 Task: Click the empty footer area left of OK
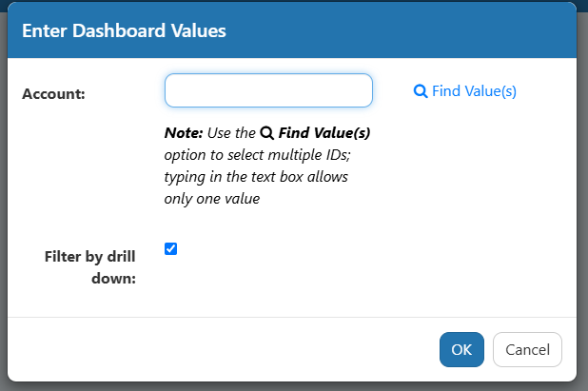click(225, 349)
